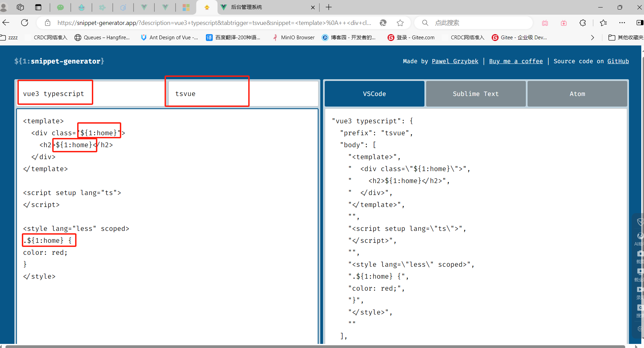Open the Extensions puzzle icon
The height and width of the screenshot is (348, 644).
pyautogui.click(x=583, y=23)
